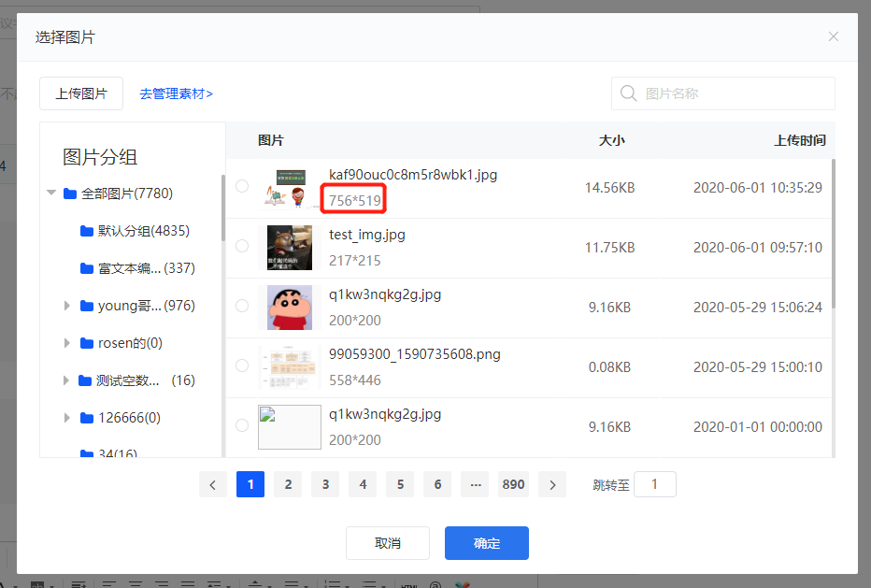This screenshot has width=871, height=588.
Task: Click the 图片分组 tree scrollbar
Action: pyautogui.click(x=223, y=208)
